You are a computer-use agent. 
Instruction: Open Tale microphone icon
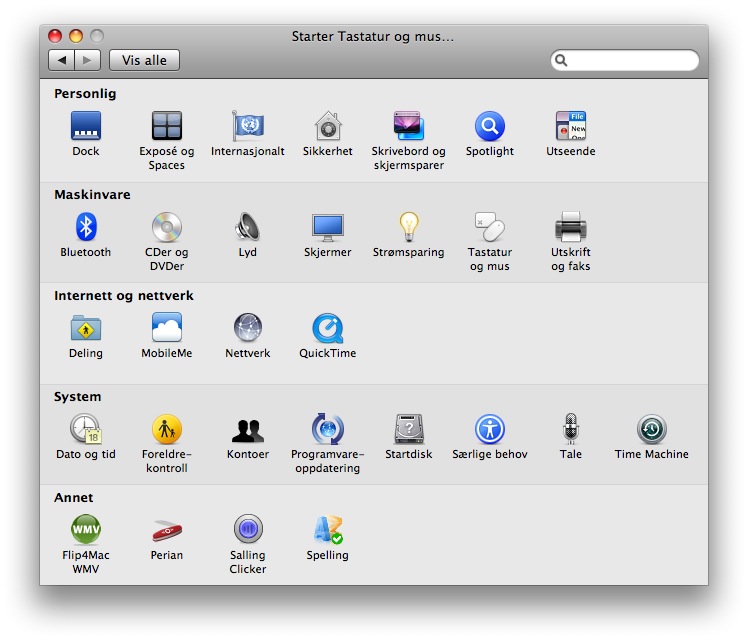[571, 429]
